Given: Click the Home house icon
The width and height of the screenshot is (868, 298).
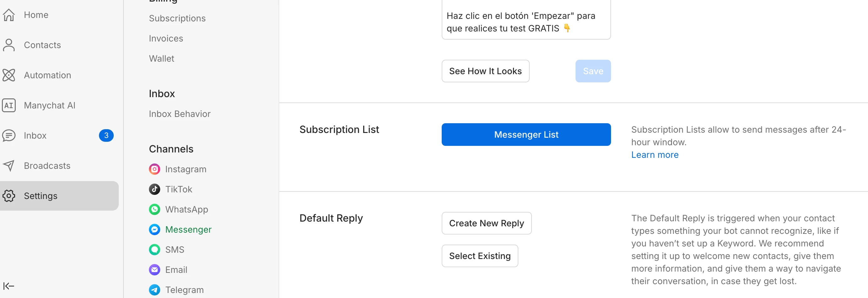Looking at the screenshot, I should [x=9, y=15].
